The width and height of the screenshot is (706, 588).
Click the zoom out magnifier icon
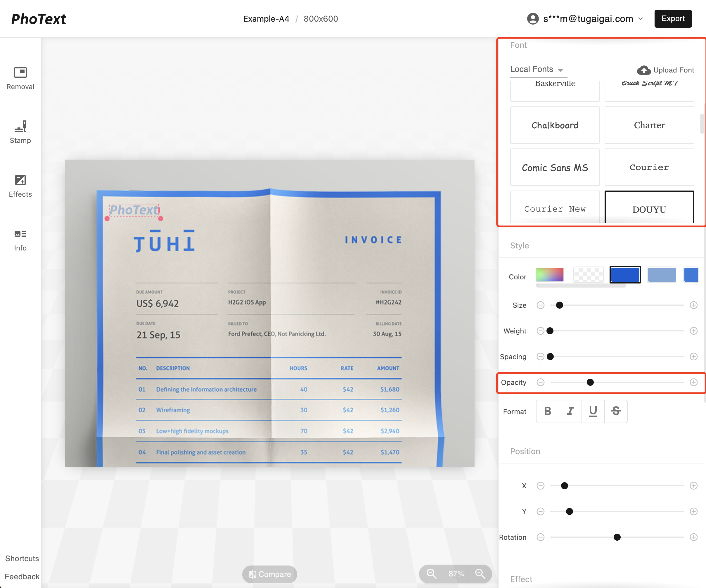pyautogui.click(x=431, y=574)
